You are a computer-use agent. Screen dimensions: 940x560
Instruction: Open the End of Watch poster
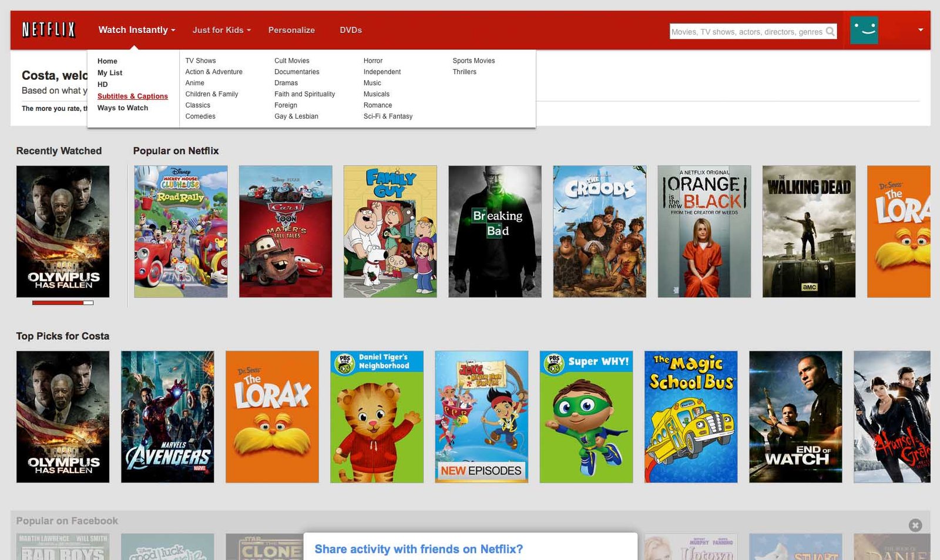pos(795,417)
